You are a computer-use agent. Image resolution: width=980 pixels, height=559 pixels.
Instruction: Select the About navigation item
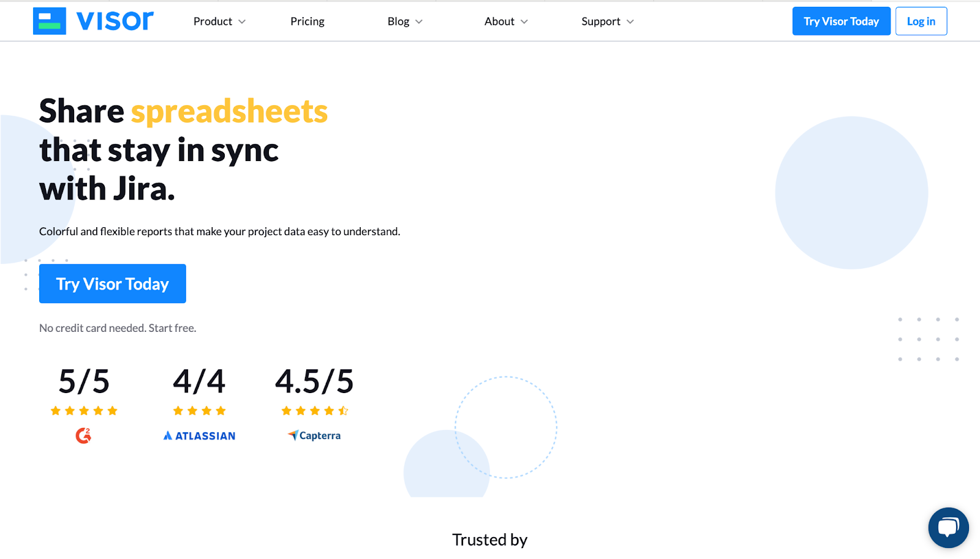(x=500, y=21)
